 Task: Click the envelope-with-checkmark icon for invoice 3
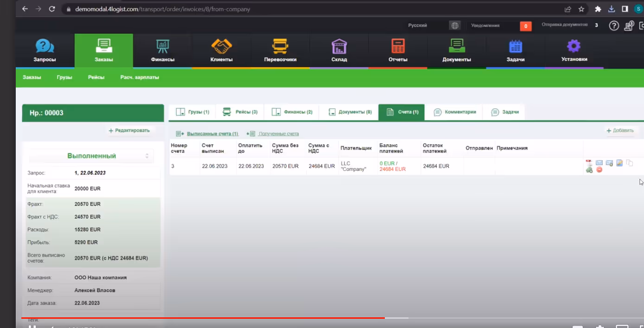click(609, 163)
